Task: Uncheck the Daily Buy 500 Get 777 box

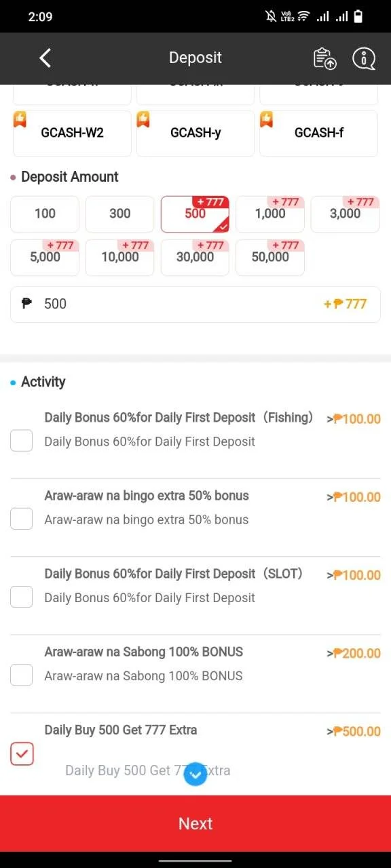Action: click(x=22, y=753)
